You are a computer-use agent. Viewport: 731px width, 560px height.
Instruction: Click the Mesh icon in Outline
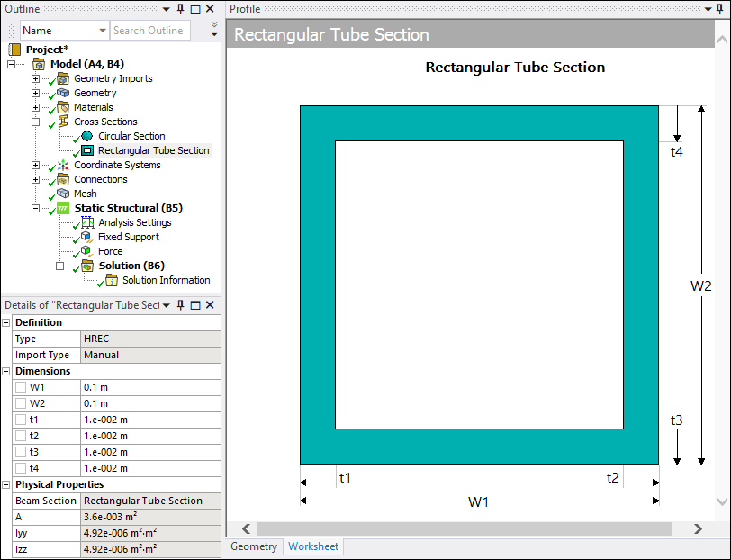63,194
